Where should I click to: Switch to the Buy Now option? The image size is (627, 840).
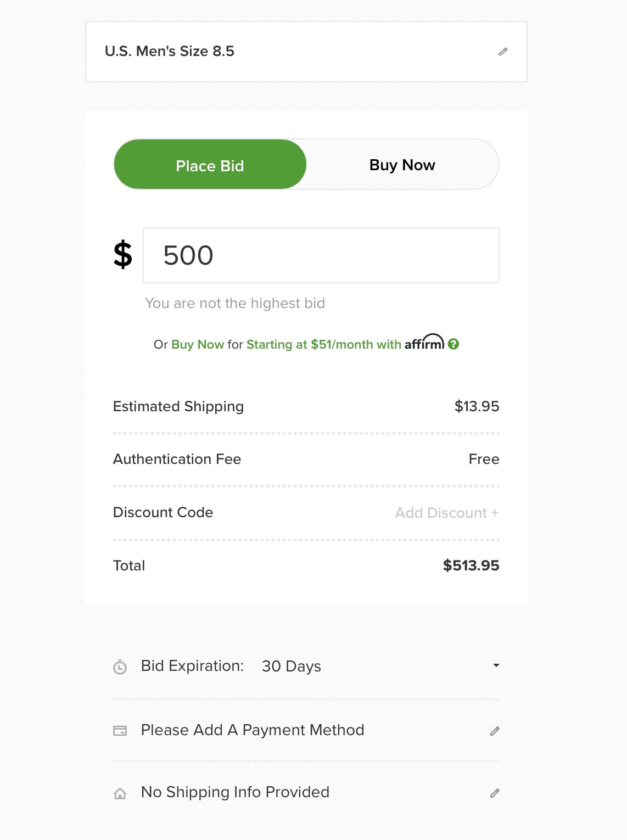(x=402, y=165)
